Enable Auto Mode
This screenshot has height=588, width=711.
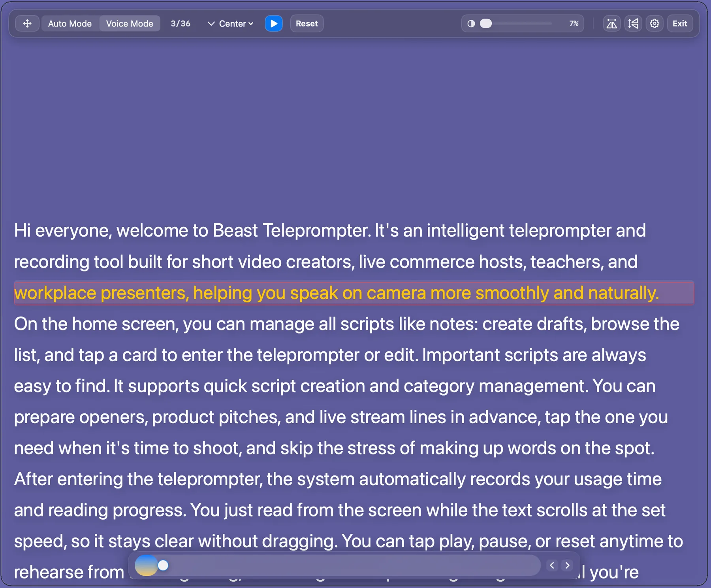(x=70, y=23)
